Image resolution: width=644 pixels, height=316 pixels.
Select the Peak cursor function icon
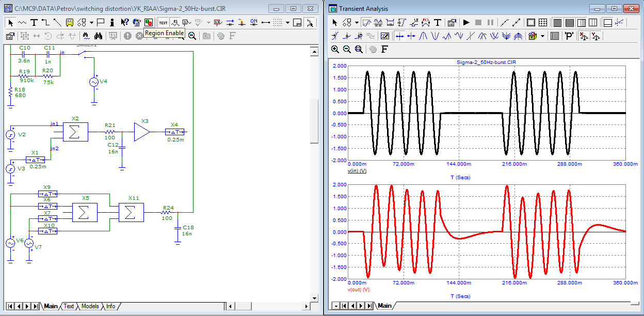tap(423, 36)
